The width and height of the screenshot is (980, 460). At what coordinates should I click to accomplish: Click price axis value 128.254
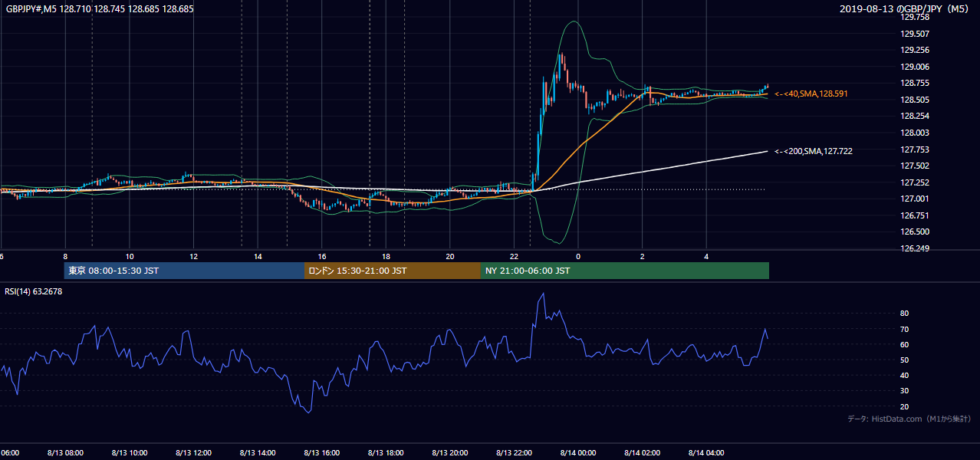coord(916,116)
